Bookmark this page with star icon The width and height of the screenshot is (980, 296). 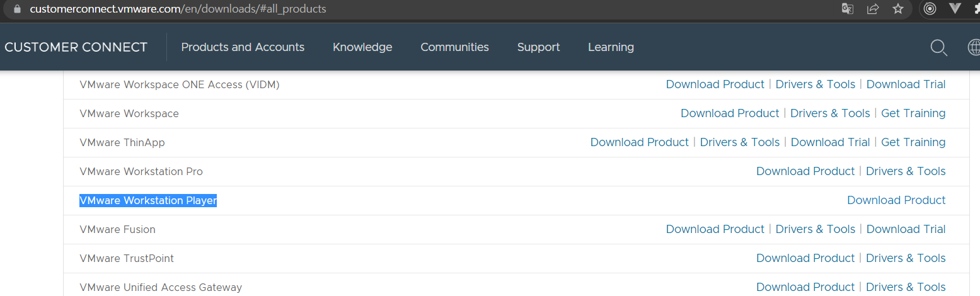(898, 9)
